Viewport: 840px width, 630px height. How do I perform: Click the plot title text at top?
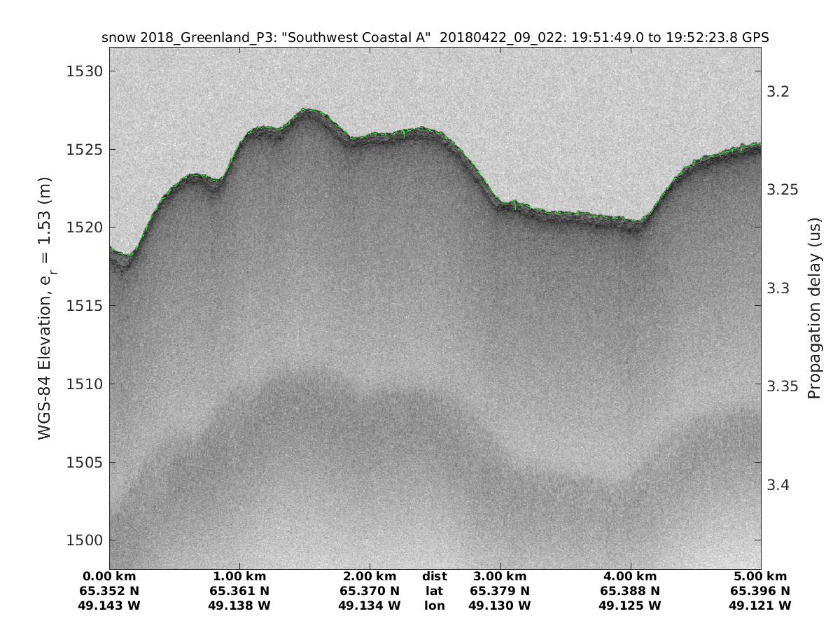click(435, 38)
